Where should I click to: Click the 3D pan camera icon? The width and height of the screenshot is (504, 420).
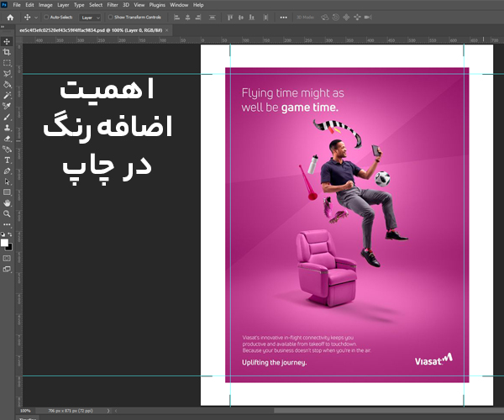point(346,18)
